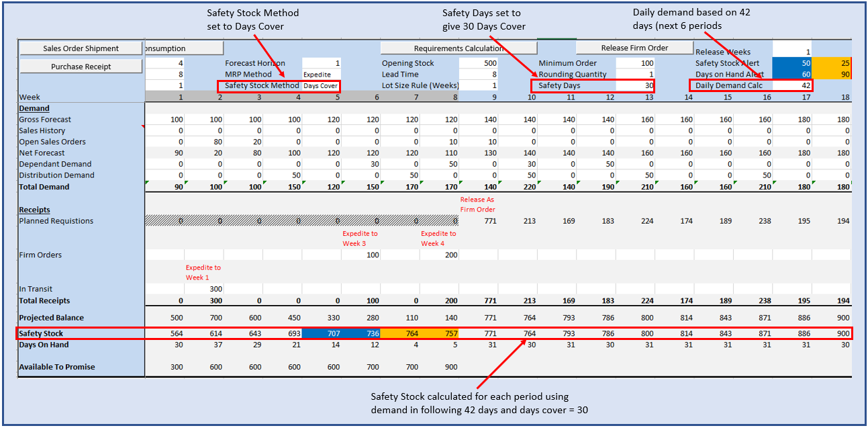Select the Daily Demand Calc value 42

pyautogui.click(x=793, y=86)
